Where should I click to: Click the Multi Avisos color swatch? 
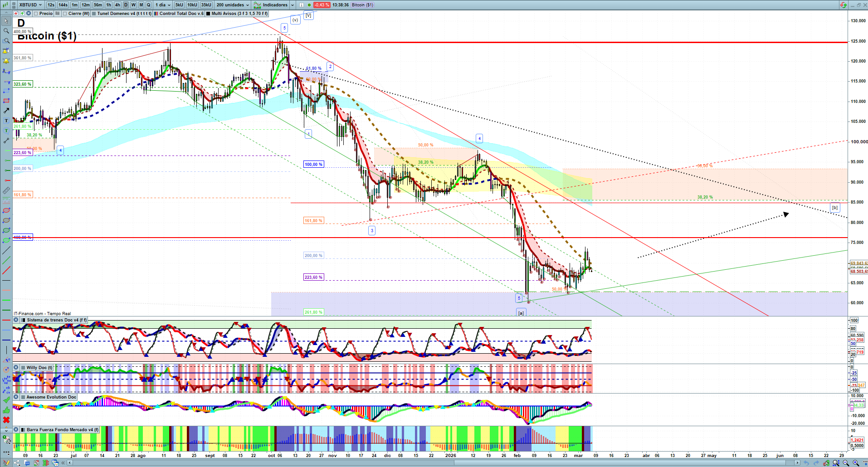208,14
